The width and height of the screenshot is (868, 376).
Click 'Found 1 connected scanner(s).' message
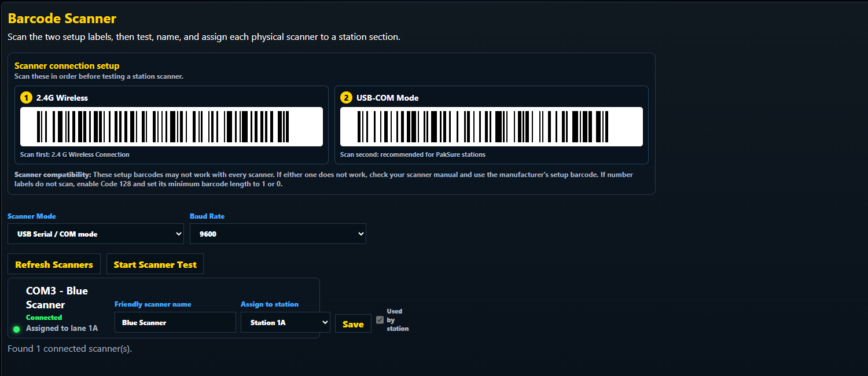pyautogui.click(x=69, y=349)
